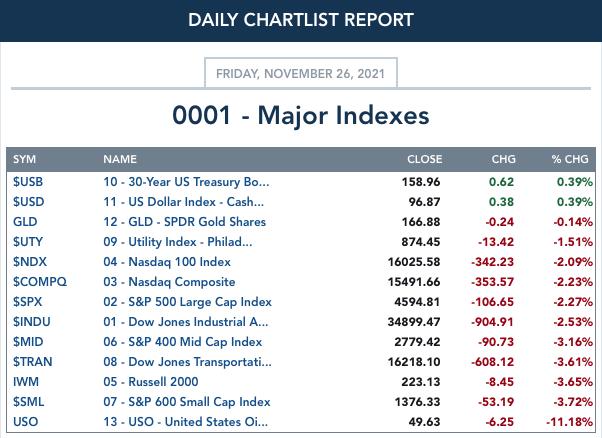Click the $SML ticker symbol
This screenshot has height=438, width=602.
29,402
